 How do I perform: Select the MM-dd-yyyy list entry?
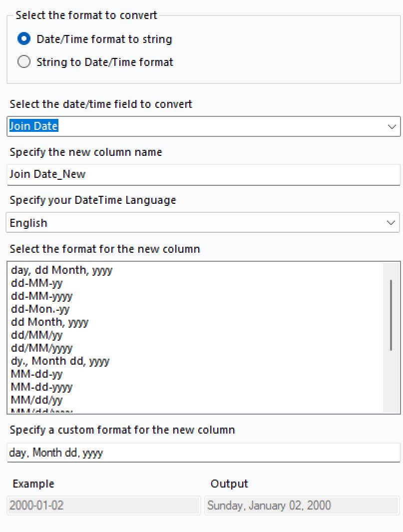tap(41, 387)
